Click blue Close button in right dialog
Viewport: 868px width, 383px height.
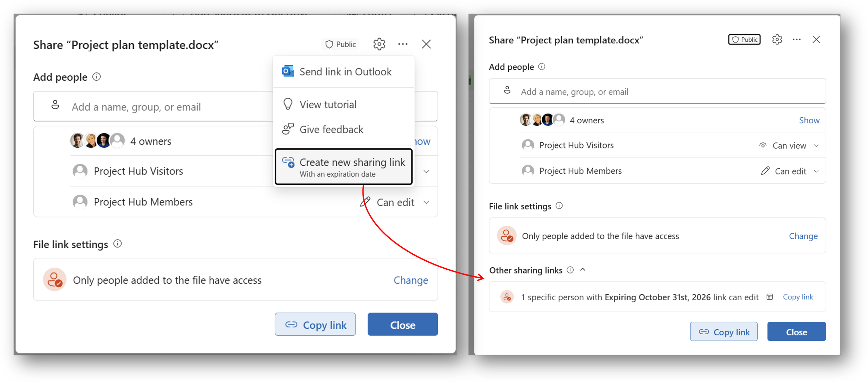click(x=796, y=332)
